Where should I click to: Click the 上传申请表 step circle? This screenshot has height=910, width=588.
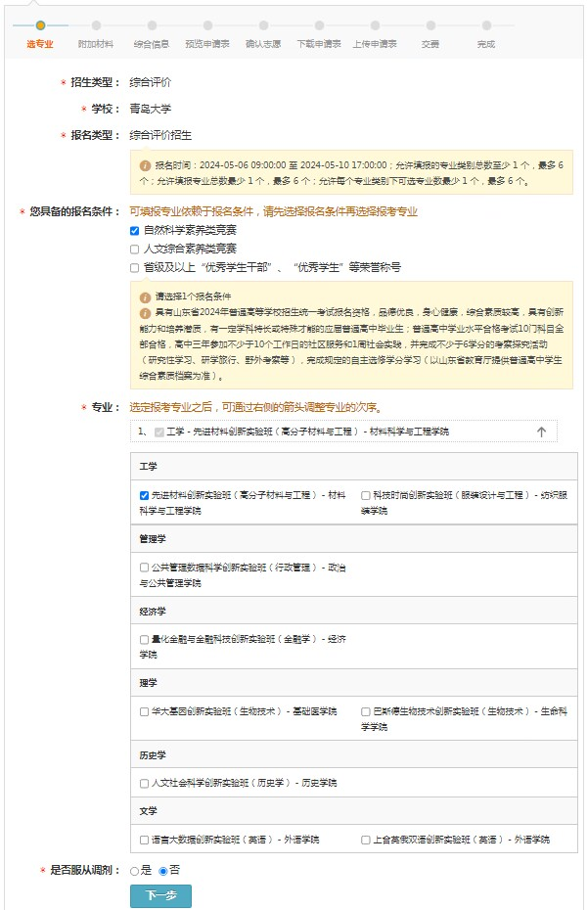(375, 25)
